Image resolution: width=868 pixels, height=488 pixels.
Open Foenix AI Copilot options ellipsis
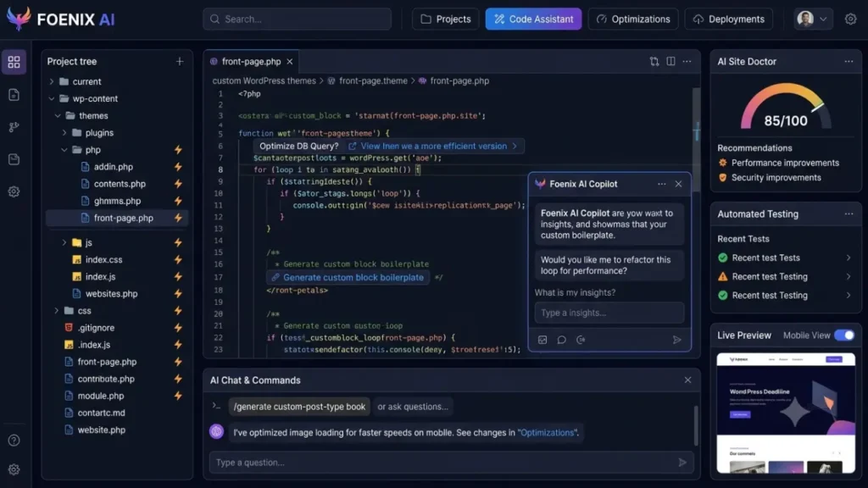coord(661,184)
